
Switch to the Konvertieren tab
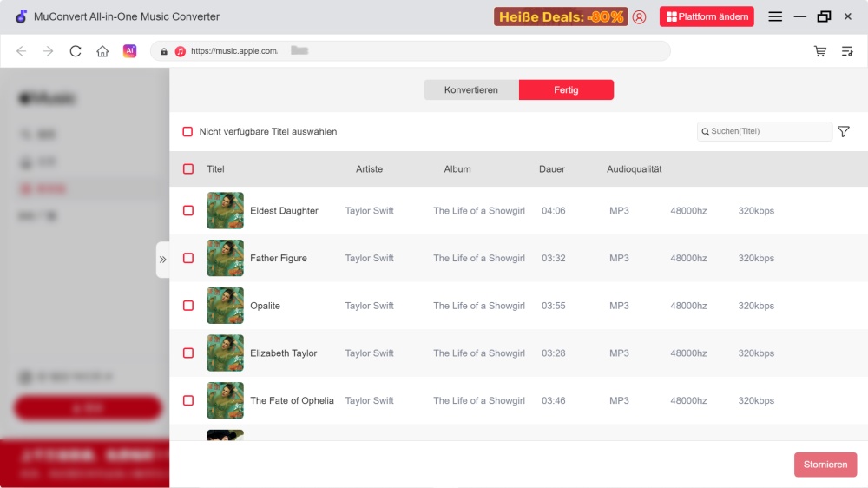tap(471, 89)
